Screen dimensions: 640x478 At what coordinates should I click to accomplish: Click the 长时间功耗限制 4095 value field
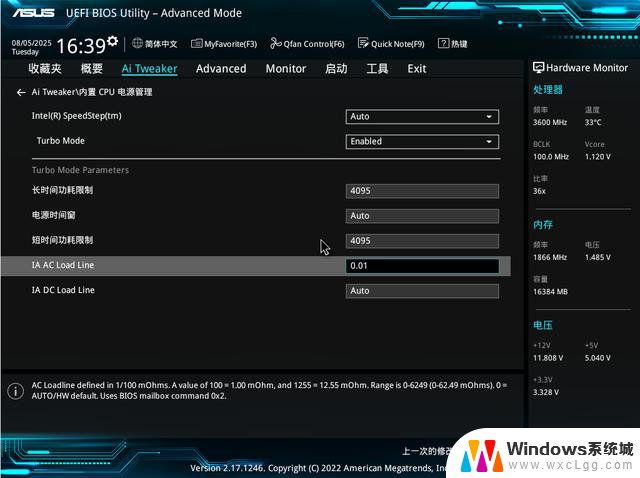pyautogui.click(x=422, y=191)
